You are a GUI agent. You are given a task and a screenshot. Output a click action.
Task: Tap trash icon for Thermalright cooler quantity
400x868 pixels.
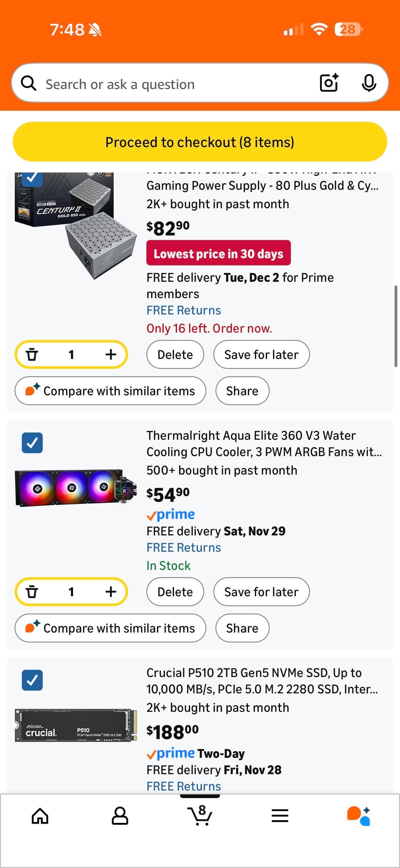(32, 592)
